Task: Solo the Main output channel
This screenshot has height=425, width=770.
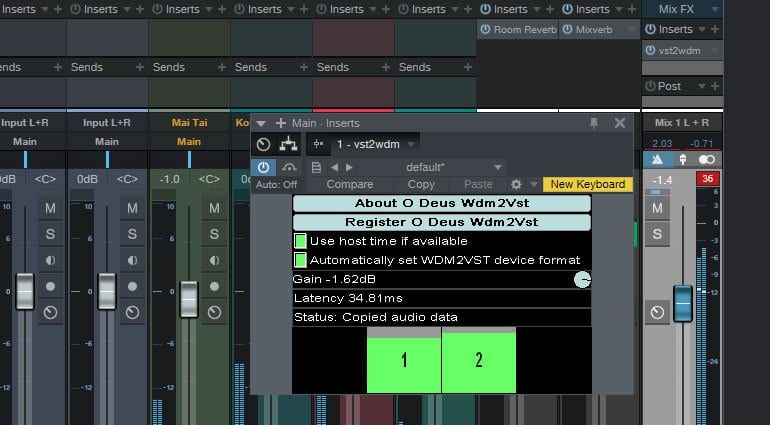Action: click(x=657, y=234)
